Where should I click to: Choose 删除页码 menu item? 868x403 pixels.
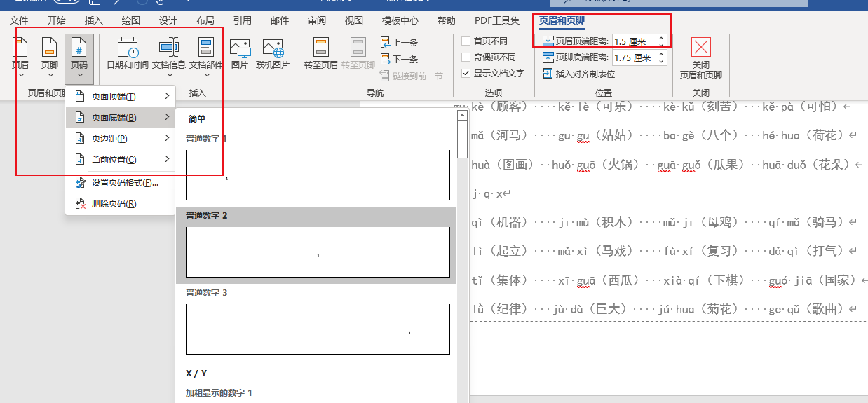120,204
